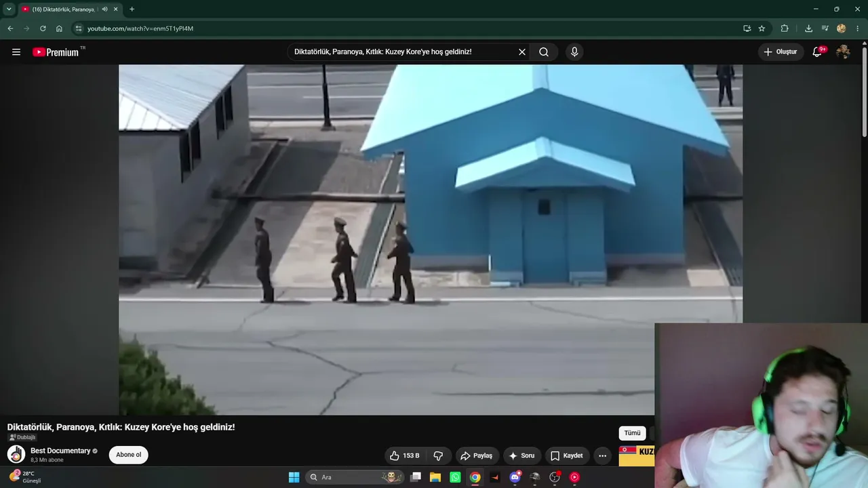Open File Explorer from the taskbar
The width and height of the screenshot is (868, 488).
(x=435, y=477)
